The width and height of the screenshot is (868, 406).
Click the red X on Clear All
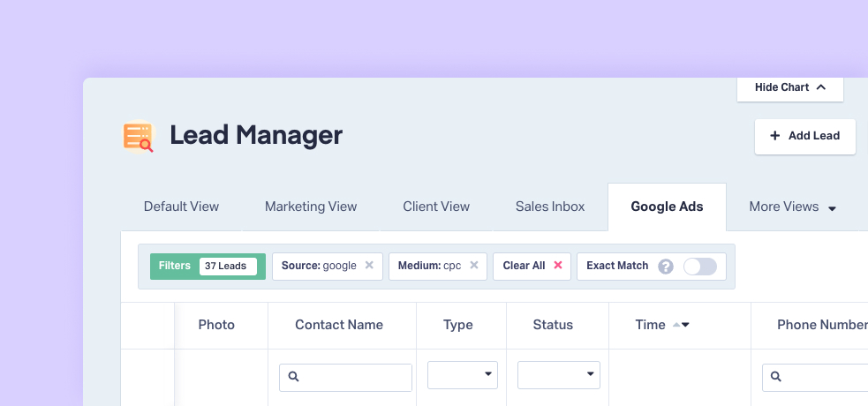pos(558,266)
